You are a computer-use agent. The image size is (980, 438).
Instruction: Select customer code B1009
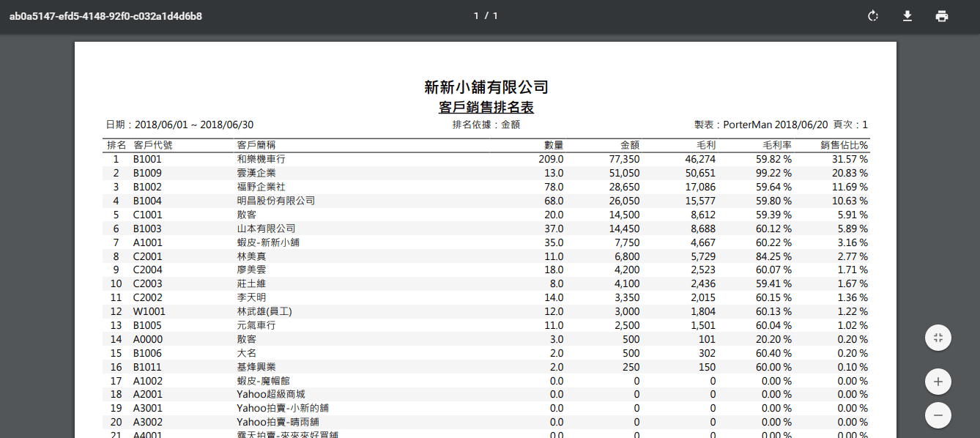pyautogui.click(x=147, y=173)
